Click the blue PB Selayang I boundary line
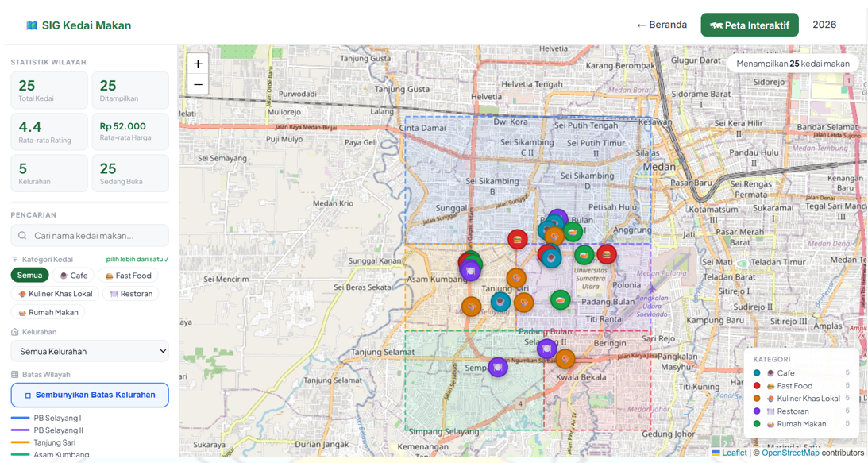Screen dimensions: 868x463 pyautogui.click(x=21, y=419)
